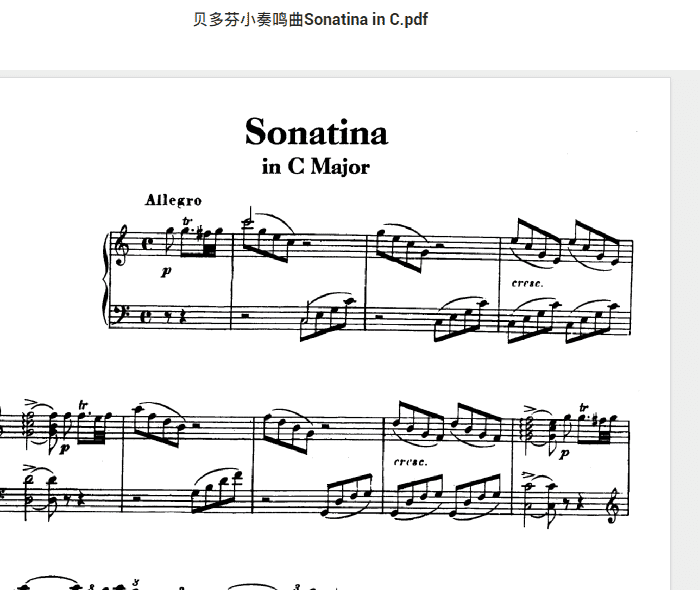Click the piano dynamic in the second system's final measure
This screenshot has width=700, height=590.
click(x=564, y=453)
